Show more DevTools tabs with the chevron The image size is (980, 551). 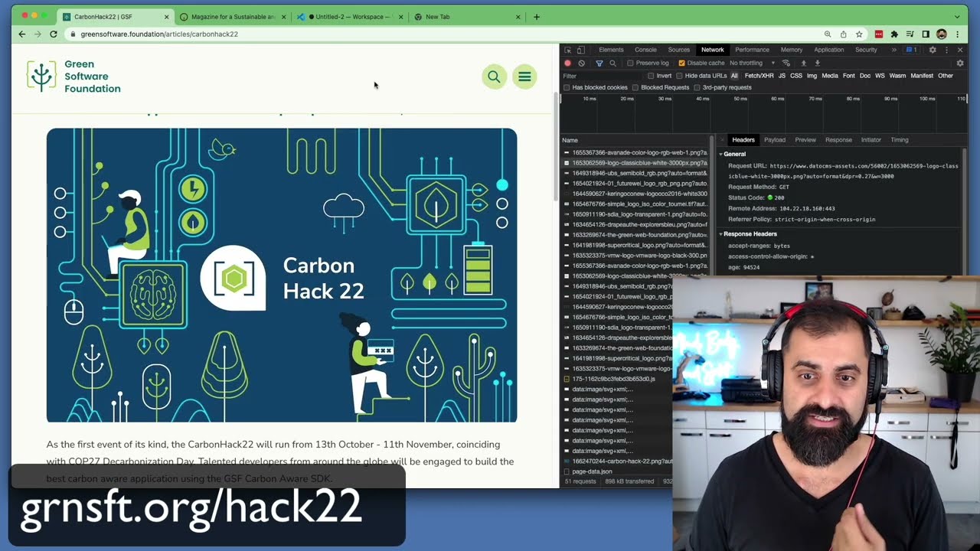pyautogui.click(x=893, y=50)
